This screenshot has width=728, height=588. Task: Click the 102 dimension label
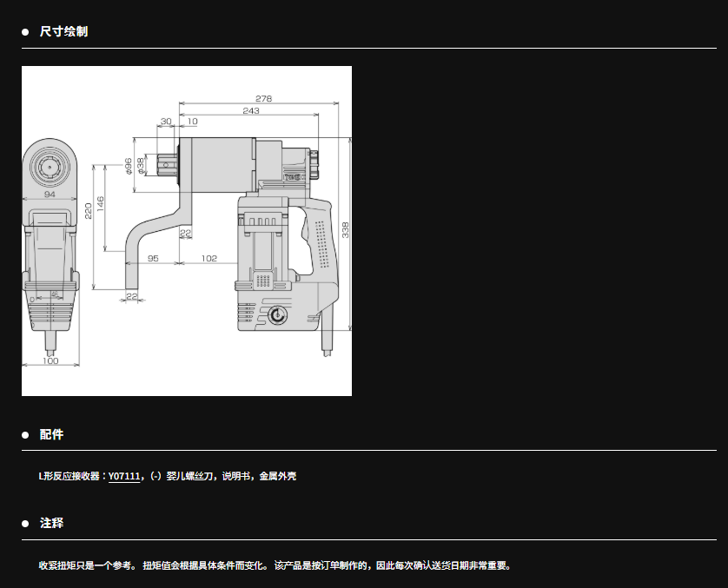[208, 258]
